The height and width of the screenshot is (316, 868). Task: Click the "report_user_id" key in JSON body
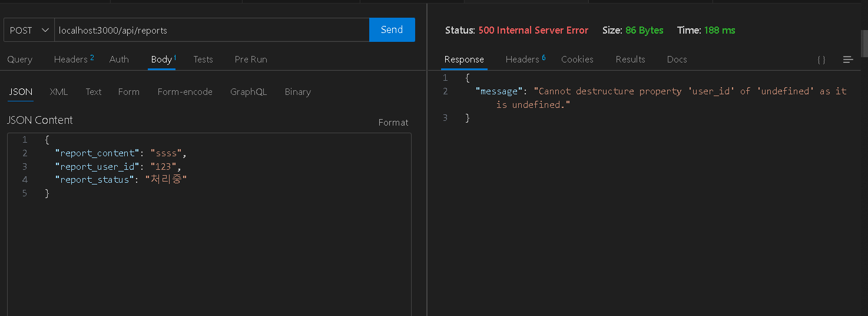[x=97, y=167]
